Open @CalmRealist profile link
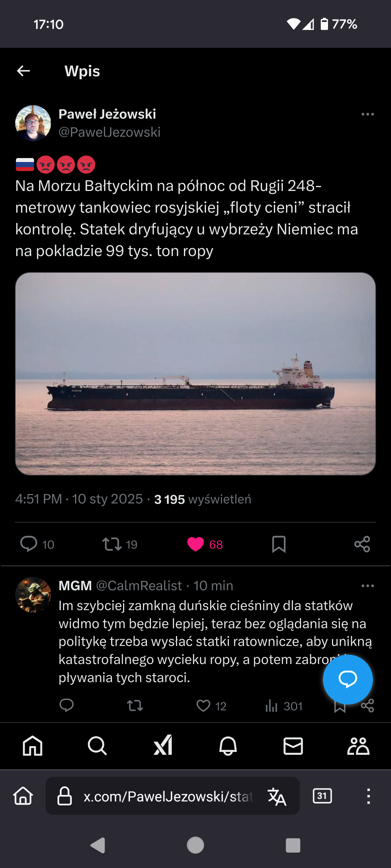This screenshot has height=868, width=391. click(x=139, y=586)
